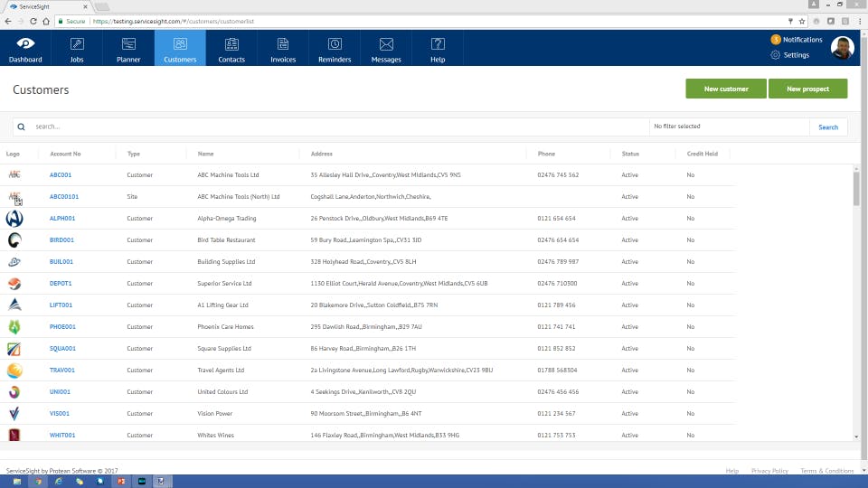The width and height of the screenshot is (868, 488).
Task: Open the Dashboard eye icon
Action: coord(25,43)
